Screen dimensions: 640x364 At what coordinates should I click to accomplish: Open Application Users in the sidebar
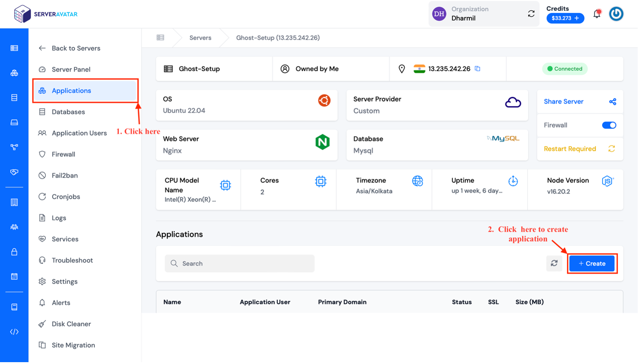click(73, 133)
